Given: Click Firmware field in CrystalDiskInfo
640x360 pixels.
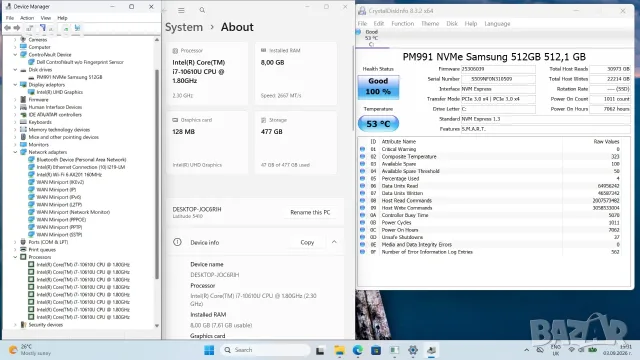Looking at the screenshot, I should click(x=498, y=69).
